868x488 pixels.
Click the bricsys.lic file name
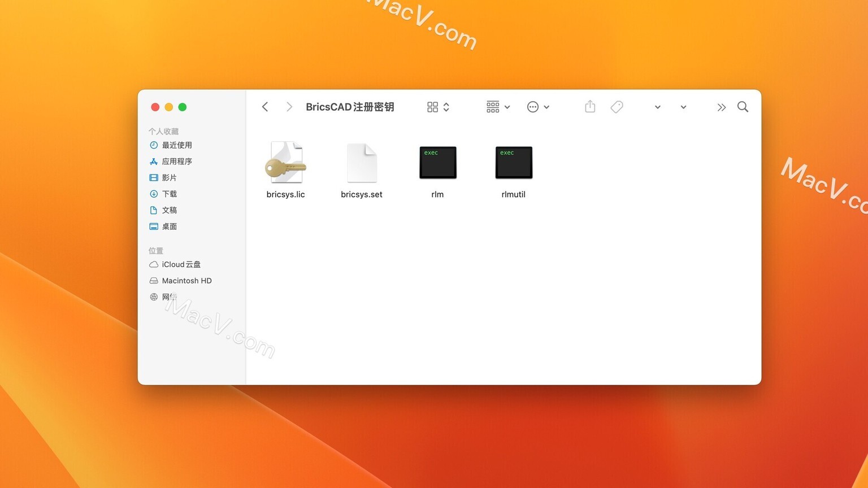(x=286, y=194)
